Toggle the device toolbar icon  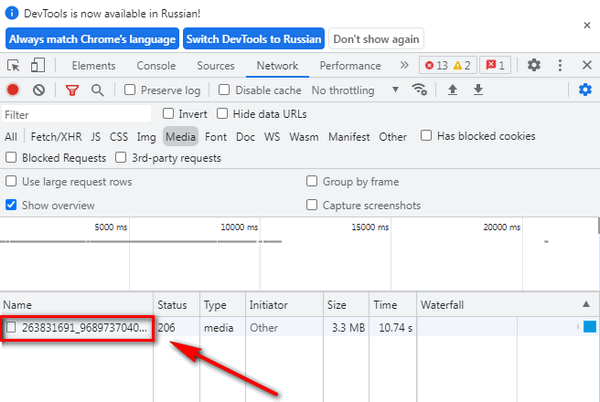[x=37, y=66]
